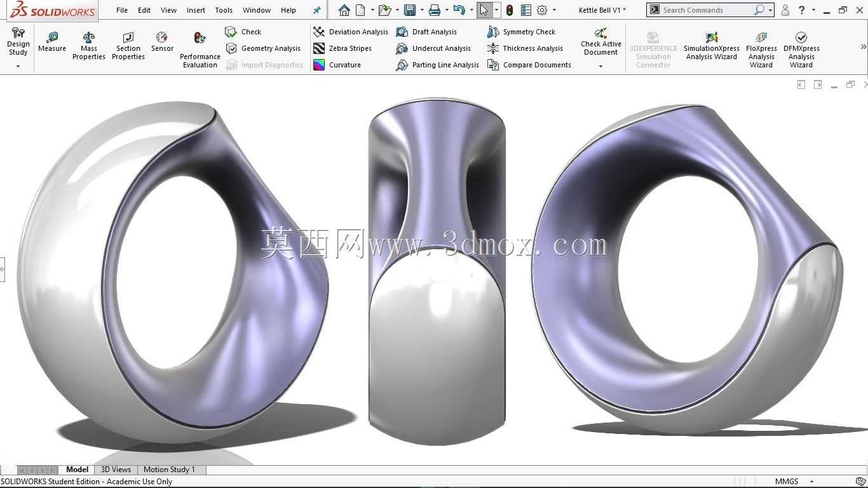Screen dimensions: 868x488
Task: Open the Tools menu
Action: point(224,10)
